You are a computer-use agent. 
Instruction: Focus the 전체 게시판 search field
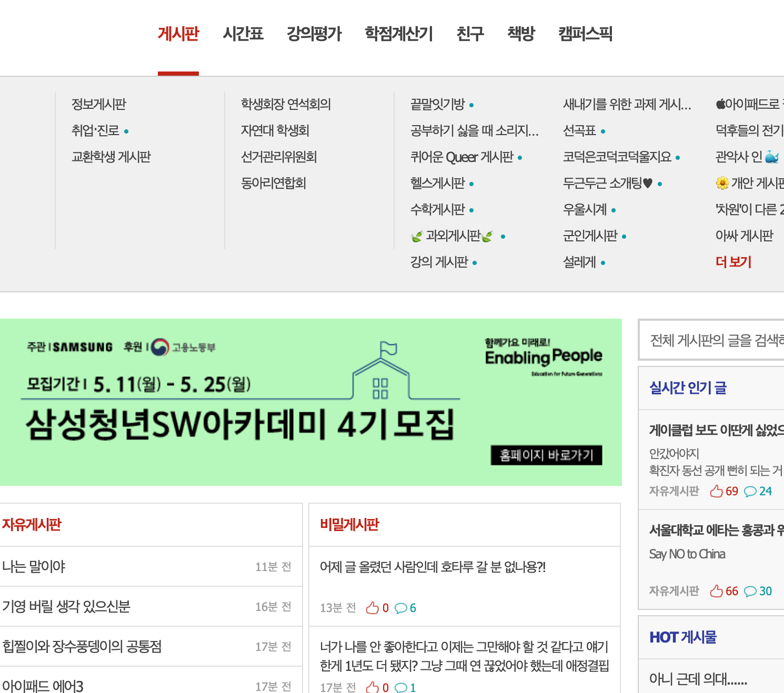[x=711, y=340]
